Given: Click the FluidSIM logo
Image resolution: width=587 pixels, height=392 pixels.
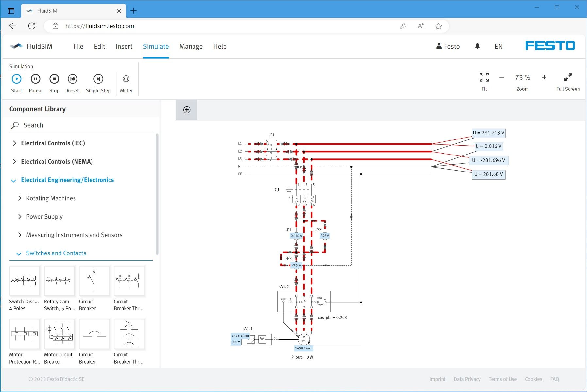Looking at the screenshot, I should [x=31, y=46].
